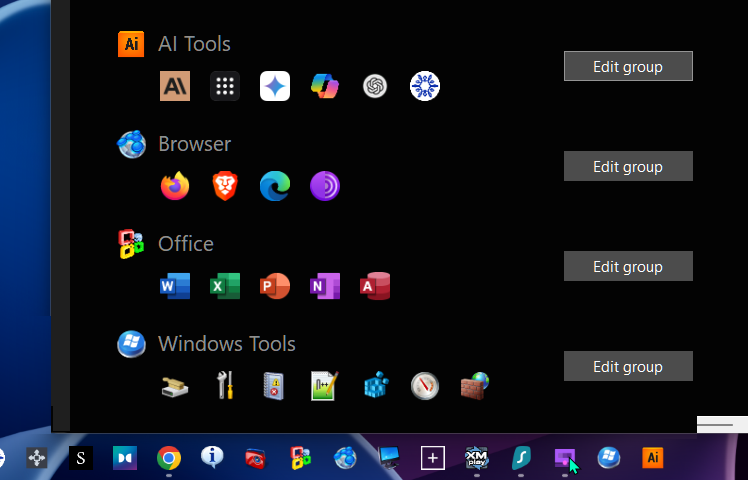Viewport: 748px width, 480px height.
Task: Open the blue snowflake-pattern icon in AI Tools
Action: (425, 86)
